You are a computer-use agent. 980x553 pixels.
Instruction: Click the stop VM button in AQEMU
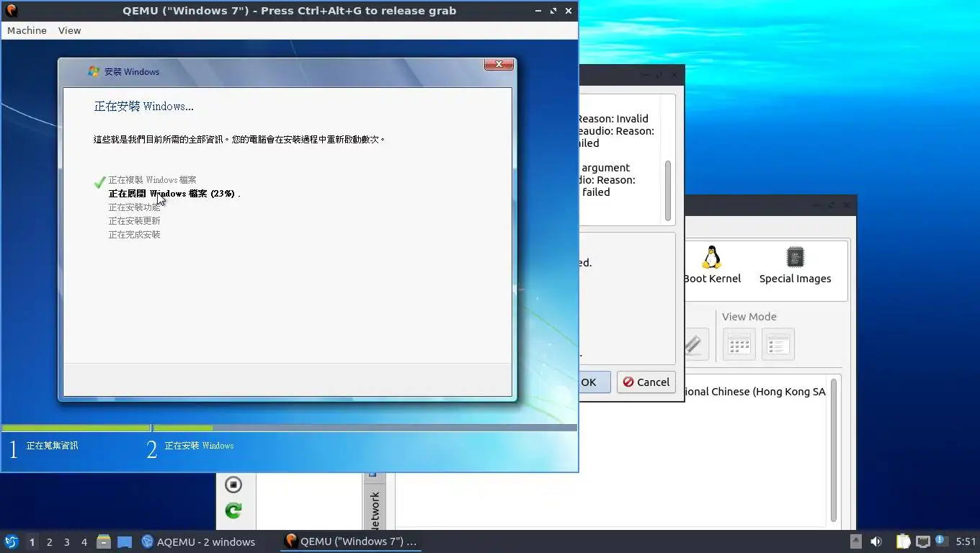click(233, 485)
